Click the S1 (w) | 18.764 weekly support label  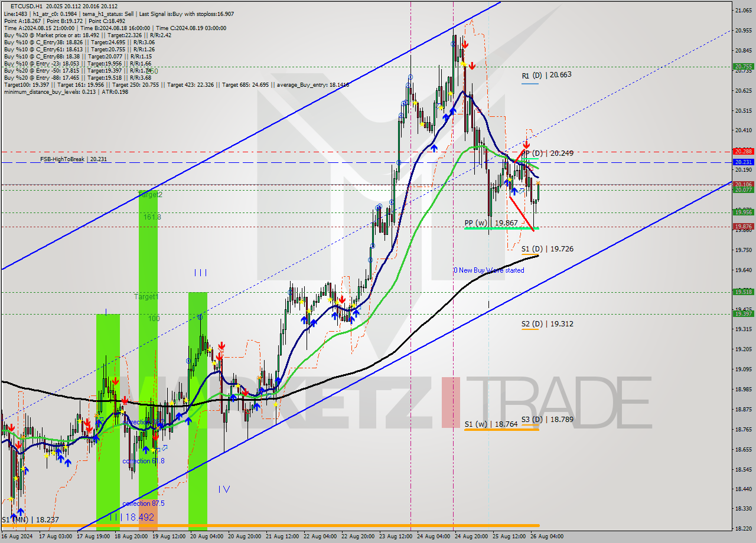click(x=491, y=424)
